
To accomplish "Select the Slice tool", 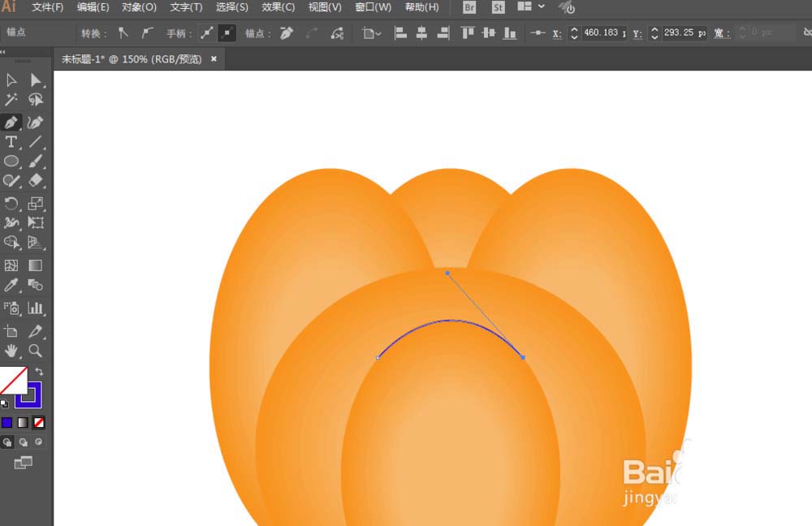I will (x=35, y=331).
